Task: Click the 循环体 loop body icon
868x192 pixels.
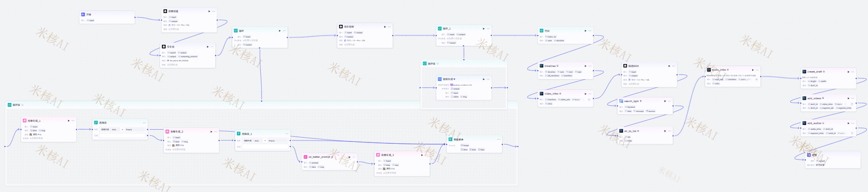Action: pos(9,105)
